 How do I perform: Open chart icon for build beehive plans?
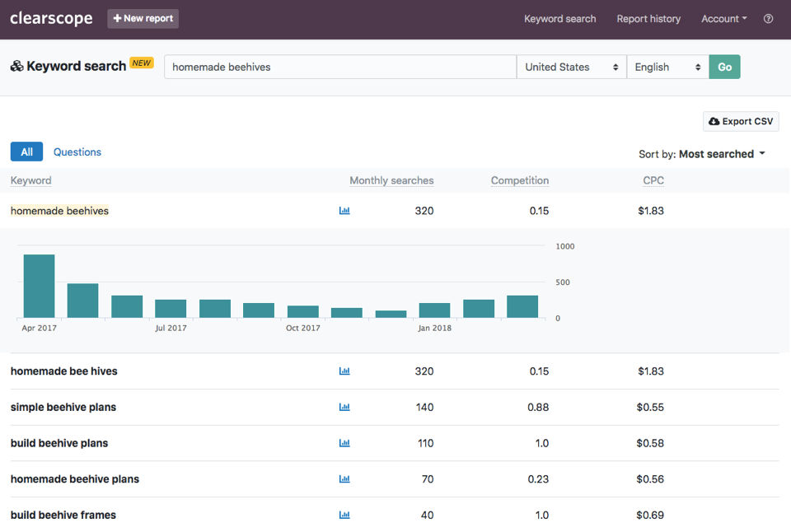(344, 443)
